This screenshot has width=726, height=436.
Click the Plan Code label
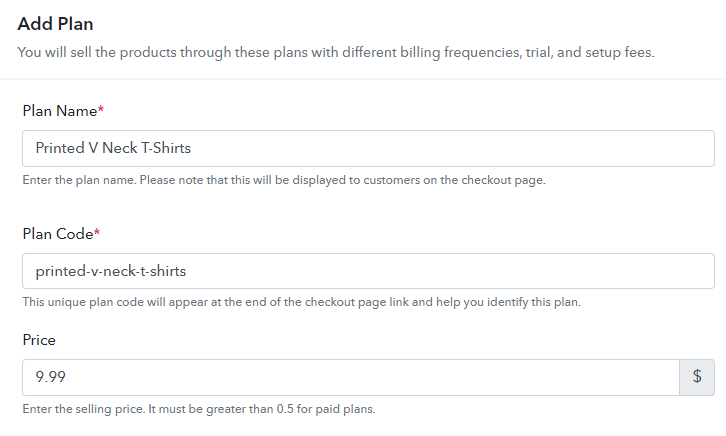tap(57, 234)
